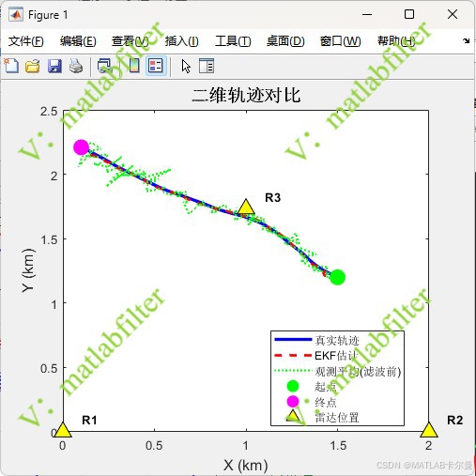Click the New Figure toolbar icon
Image resolution: width=476 pixels, height=476 pixels.
pos(11,66)
